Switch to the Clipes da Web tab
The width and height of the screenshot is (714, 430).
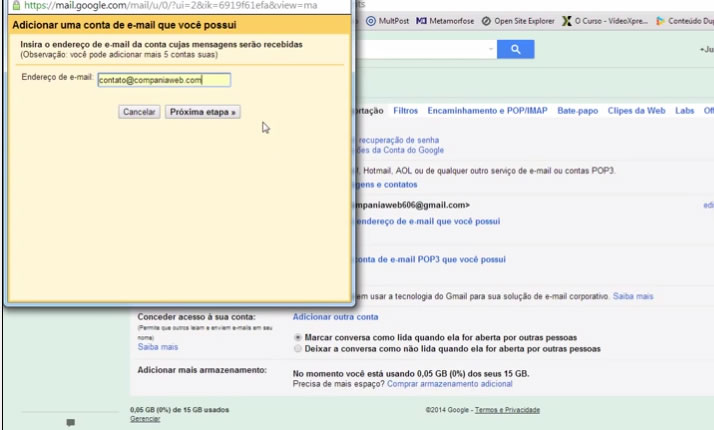(636, 111)
